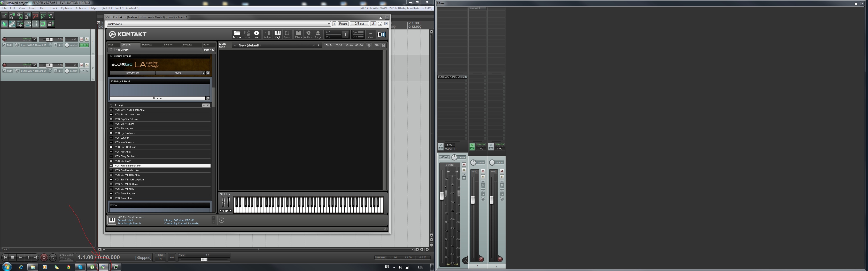Click the Param button in the FX window

pyautogui.click(x=343, y=24)
